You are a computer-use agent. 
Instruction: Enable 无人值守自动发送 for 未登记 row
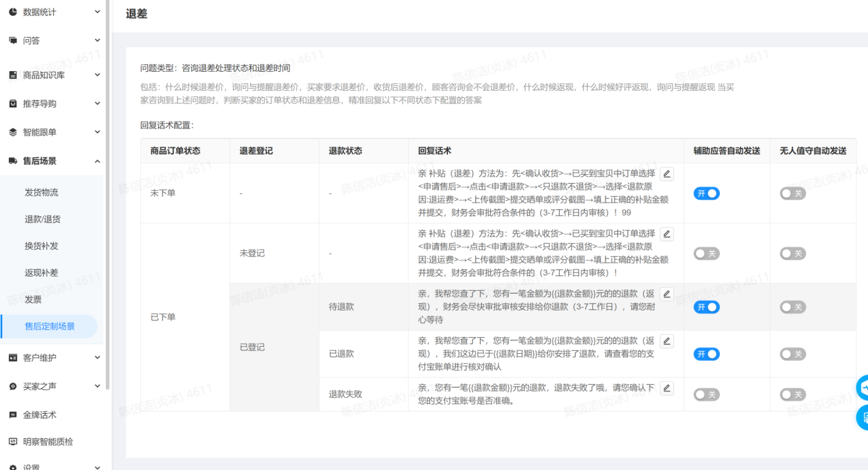pyautogui.click(x=793, y=254)
